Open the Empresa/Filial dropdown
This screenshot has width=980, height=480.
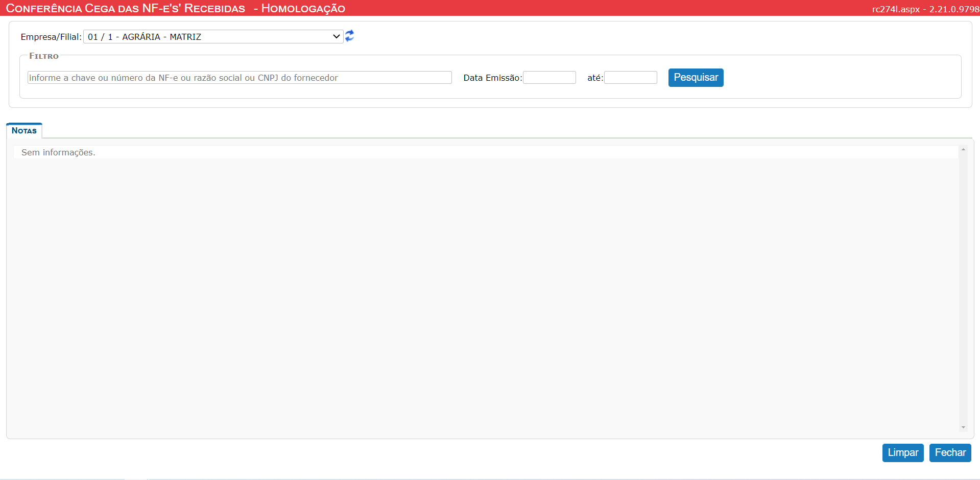tap(213, 37)
